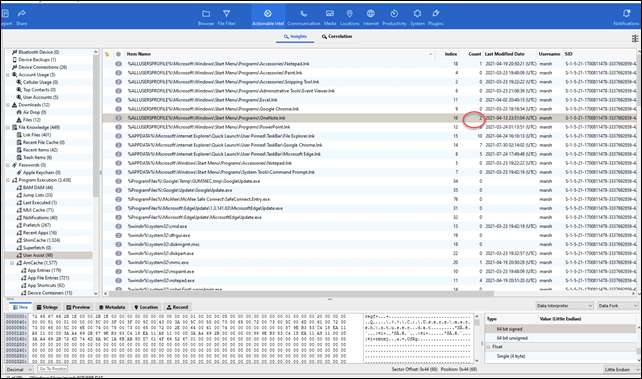
Task: Switch to the Preview tab
Action: (x=78, y=307)
